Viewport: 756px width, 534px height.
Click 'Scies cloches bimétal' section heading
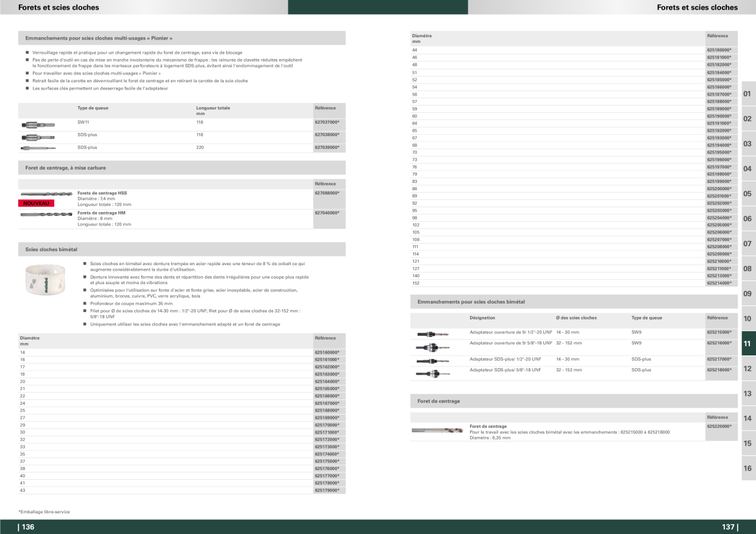[x=51, y=249]
